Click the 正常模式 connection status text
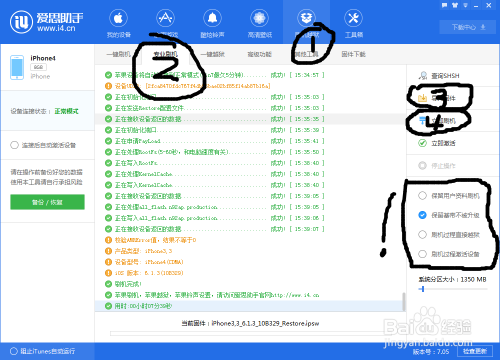Image resolution: width=500 pixels, height=360 pixels. 66,111
